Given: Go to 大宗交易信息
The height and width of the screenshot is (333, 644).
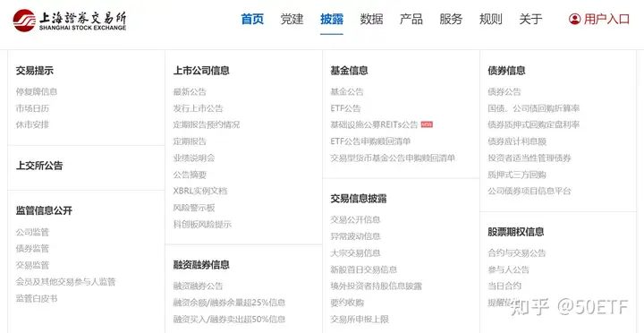Looking at the screenshot, I should pyautogui.click(x=355, y=252).
